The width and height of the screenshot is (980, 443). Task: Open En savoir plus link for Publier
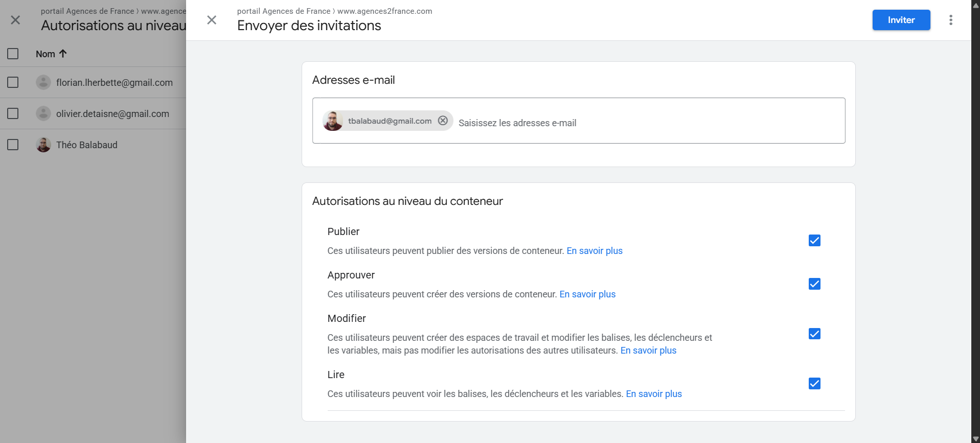click(594, 251)
